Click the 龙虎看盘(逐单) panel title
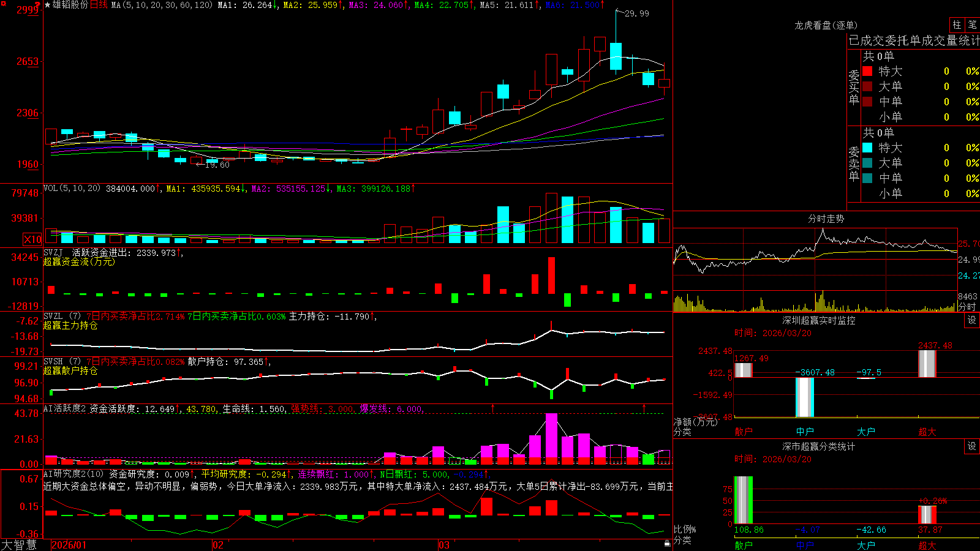 826,25
